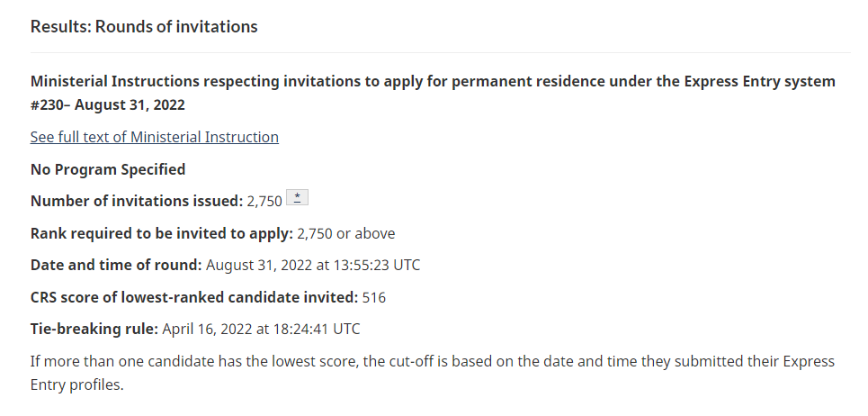Screen dimensions: 868x416
Task: Click the #230– August 31, 2022 text
Action: pos(107,104)
